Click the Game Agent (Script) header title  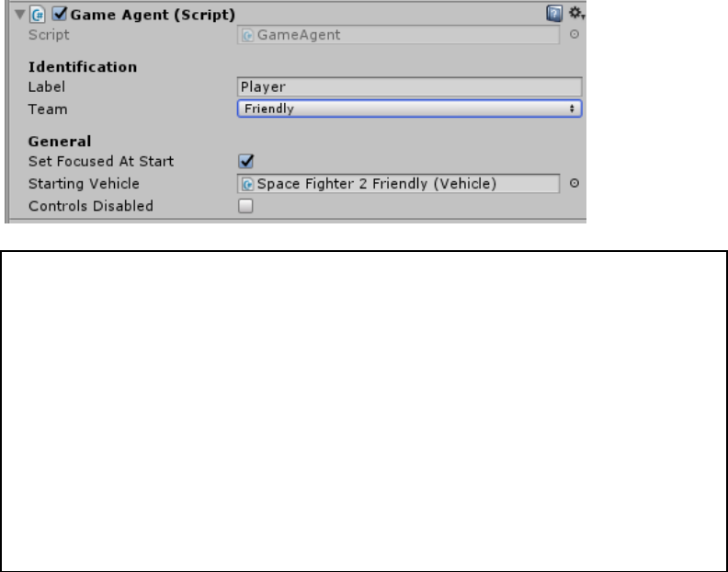pos(153,15)
